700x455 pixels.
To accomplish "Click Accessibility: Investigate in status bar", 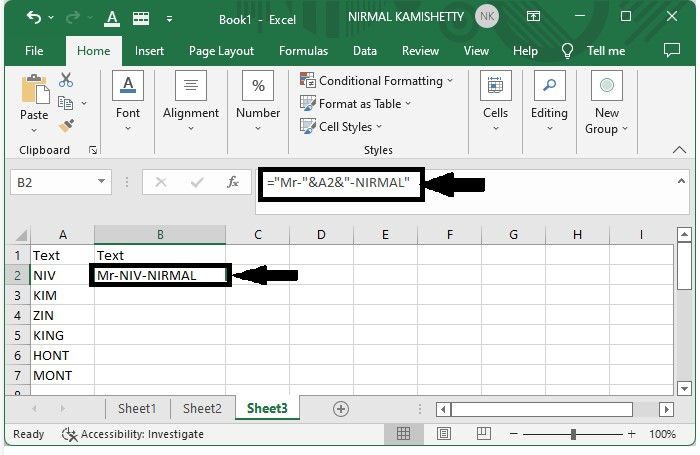I will coord(133,434).
